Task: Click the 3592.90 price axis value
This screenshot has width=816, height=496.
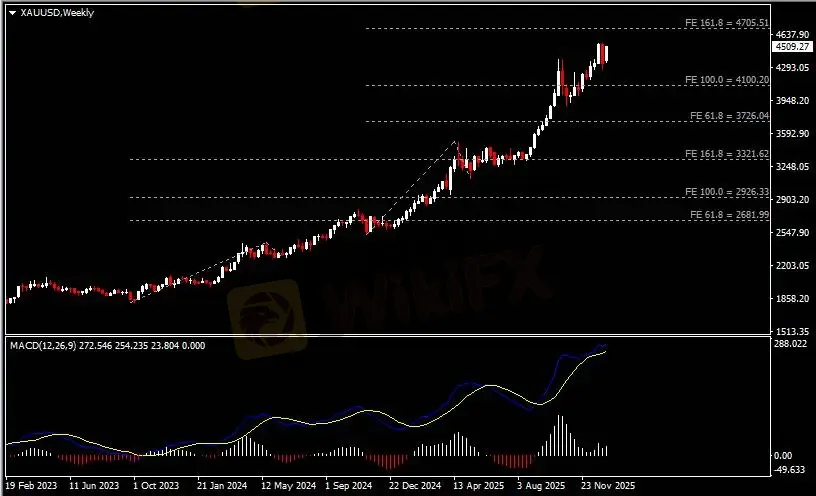Action: tap(792, 134)
